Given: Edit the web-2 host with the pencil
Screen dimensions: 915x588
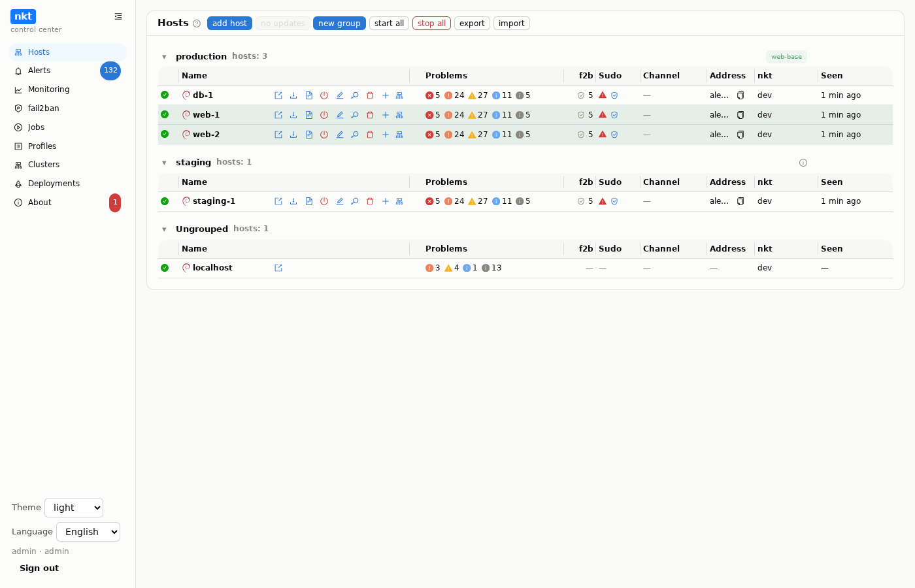Looking at the screenshot, I should coord(340,135).
